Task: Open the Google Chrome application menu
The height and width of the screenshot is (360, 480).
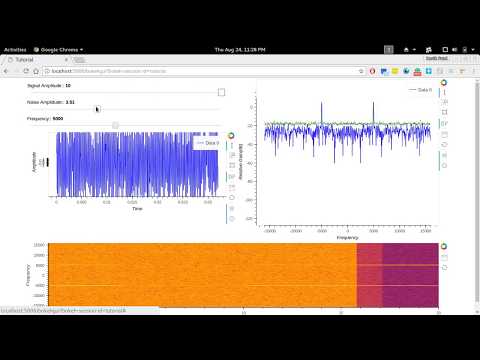Action: [58, 50]
